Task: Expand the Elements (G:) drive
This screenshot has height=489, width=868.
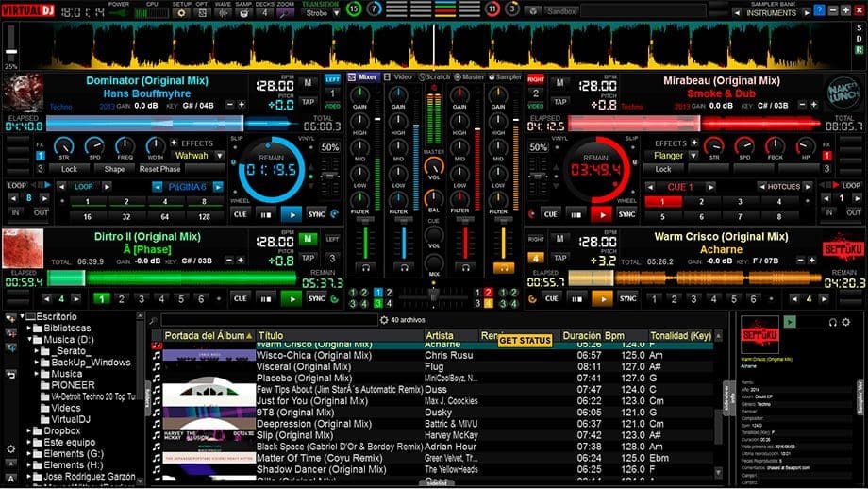Action: pos(29,453)
